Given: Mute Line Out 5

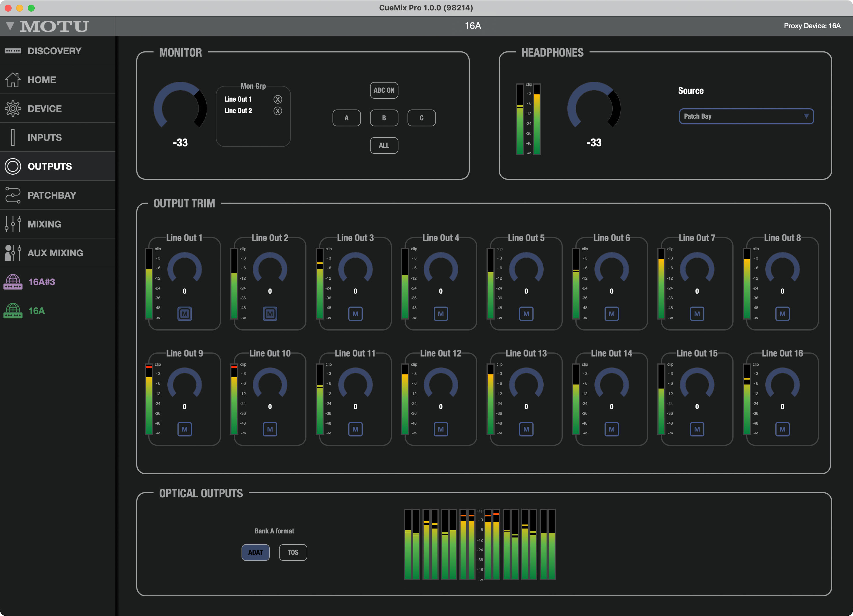Looking at the screenshot, I should (526, 314).
